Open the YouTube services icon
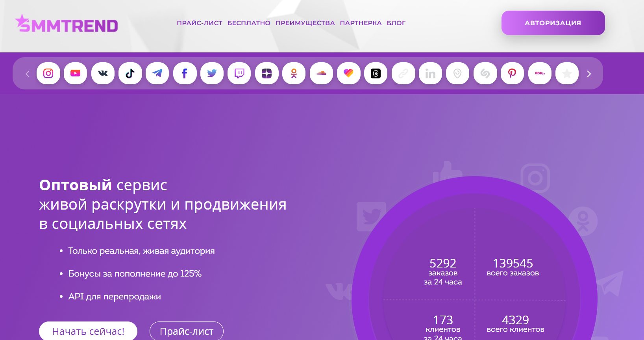Image resolution: width=644 pixels, height=340 pixels. (x=76, y=73)
